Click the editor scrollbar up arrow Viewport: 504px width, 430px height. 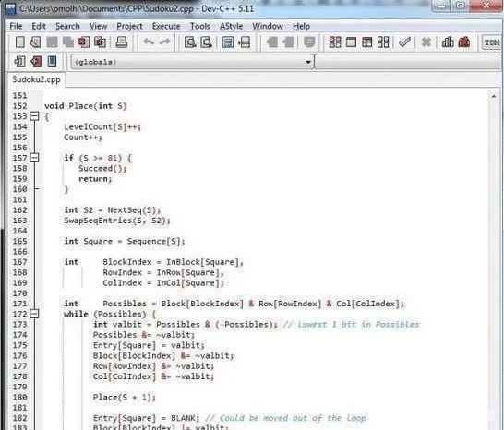pyautogui.click(x=494, y=96)
